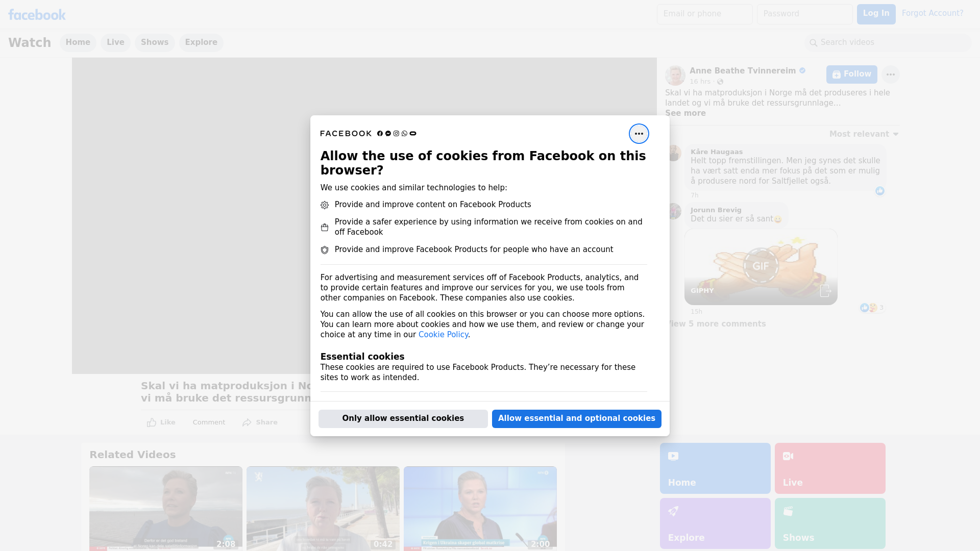This screenshot has width=980, height=551.
Task: Click the Log In button
Action: (876, 14)
